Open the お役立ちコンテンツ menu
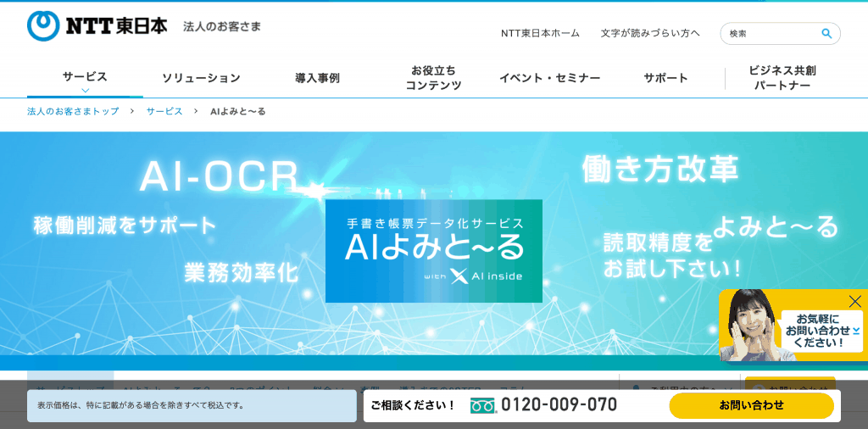This screenshot has width=868, height=429. [433, 78]
